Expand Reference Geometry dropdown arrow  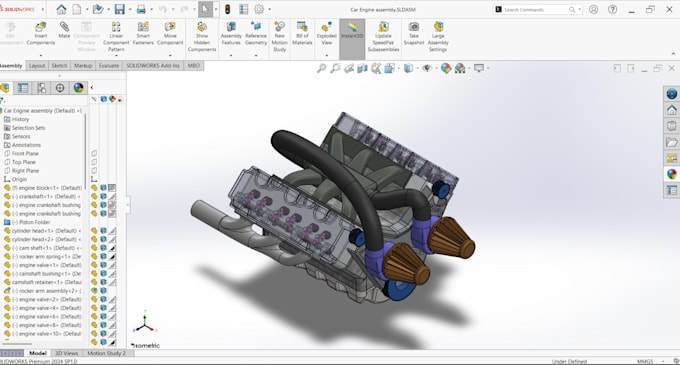tap(256, 55)
